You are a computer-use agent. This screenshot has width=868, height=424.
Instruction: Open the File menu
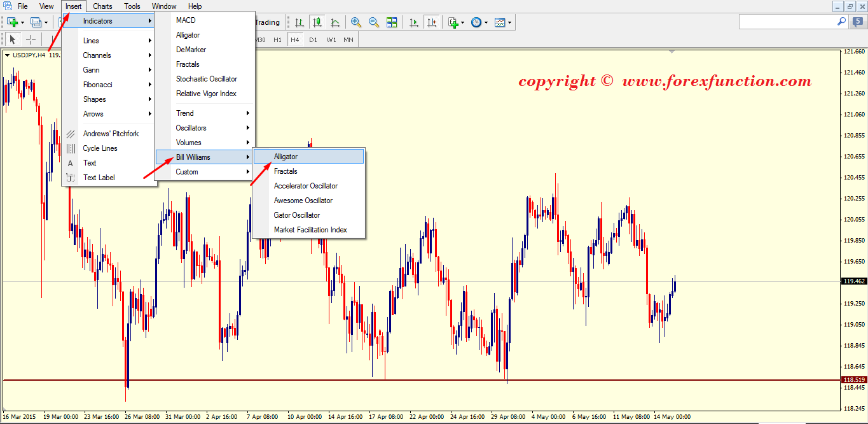[x=23, y=6]
